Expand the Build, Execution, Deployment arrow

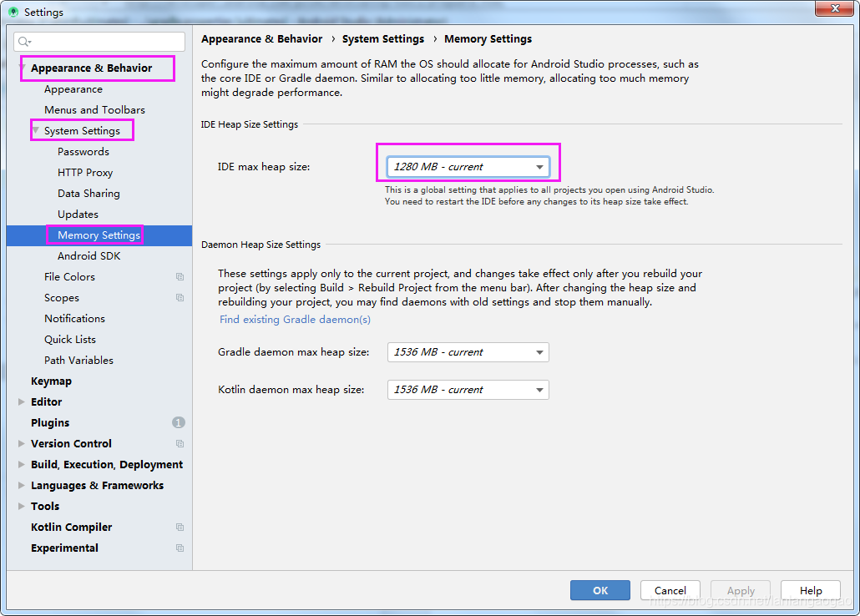(22, 465)
